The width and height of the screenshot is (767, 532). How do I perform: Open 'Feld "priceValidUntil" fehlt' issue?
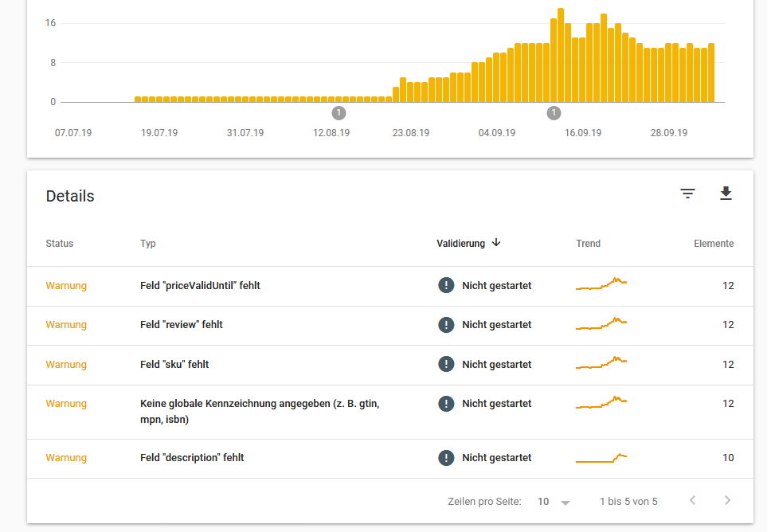(200, 286)
